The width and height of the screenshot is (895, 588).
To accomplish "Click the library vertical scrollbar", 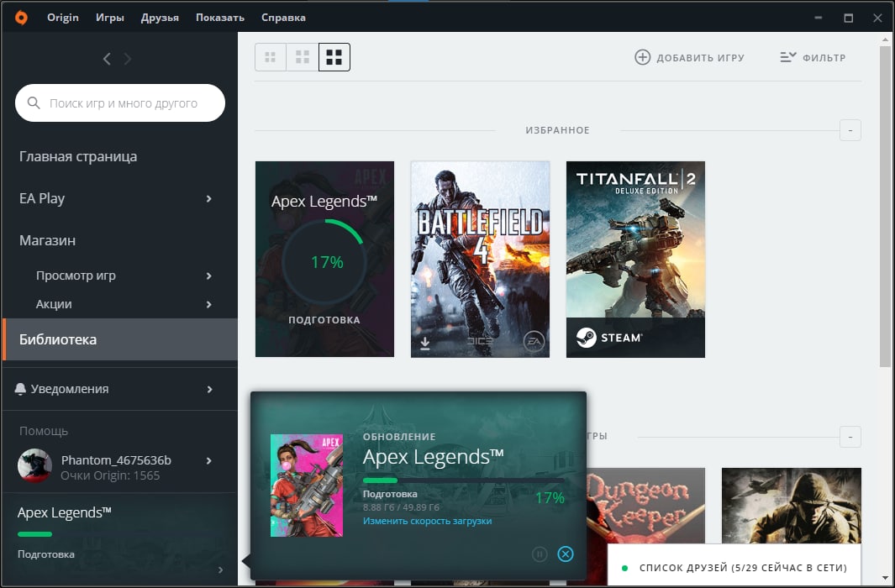I will [x=885, y=207].
